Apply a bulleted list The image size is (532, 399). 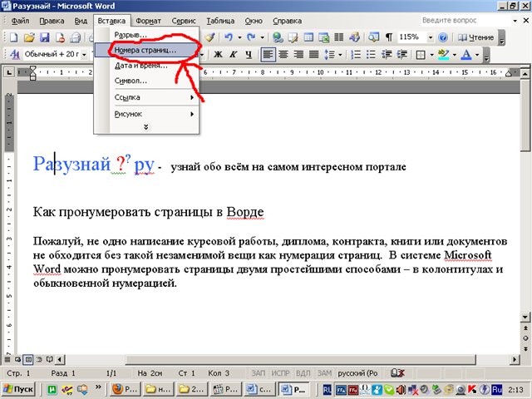pyautogui.click(x=371, y=54)
